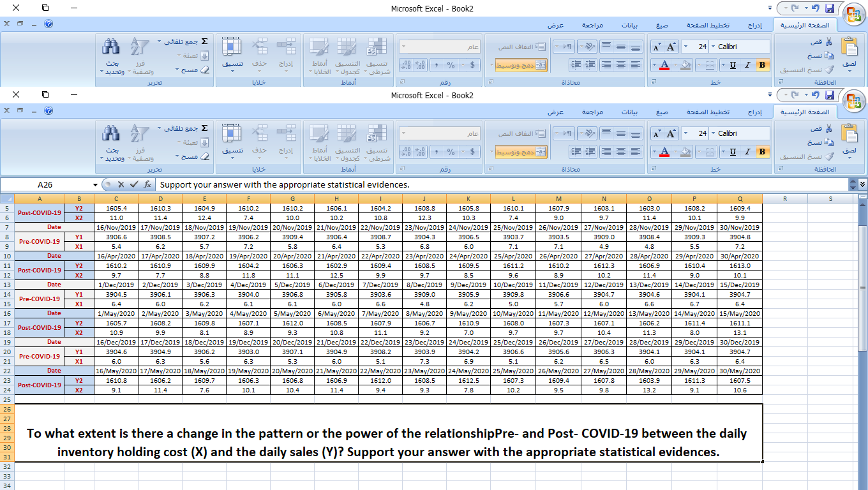Viewport: 868px width, 490px height.
Task: Open the Office button in the lower window
Action: [853, 101]
